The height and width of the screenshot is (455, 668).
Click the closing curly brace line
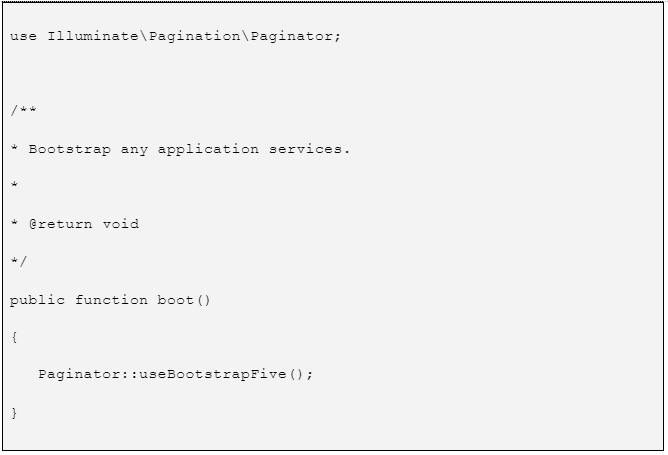(14, 412)
